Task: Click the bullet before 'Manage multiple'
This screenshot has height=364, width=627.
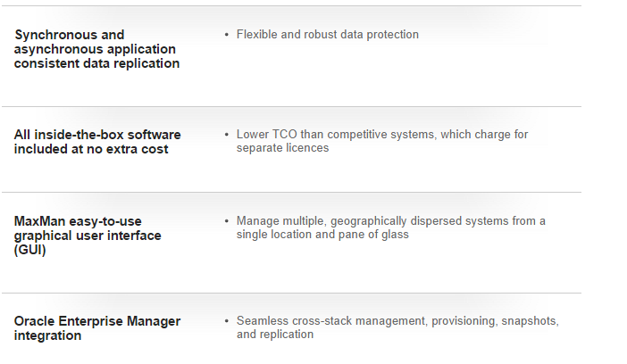Action: pos(227,221)
